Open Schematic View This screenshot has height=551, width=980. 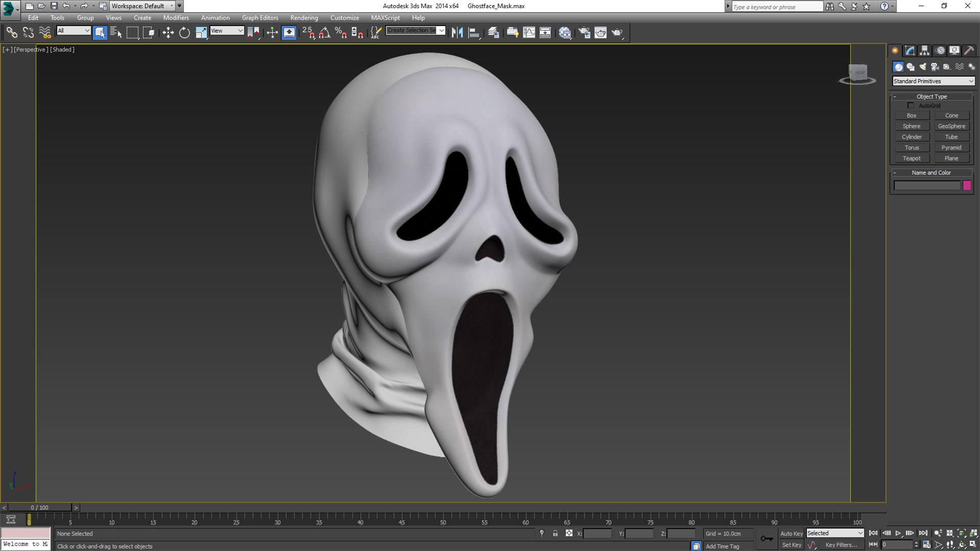(545, 33)
